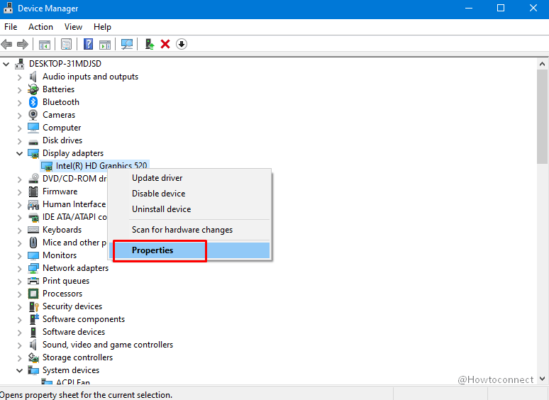
Task: Click the Display adapters category icon
Action: 33,153
